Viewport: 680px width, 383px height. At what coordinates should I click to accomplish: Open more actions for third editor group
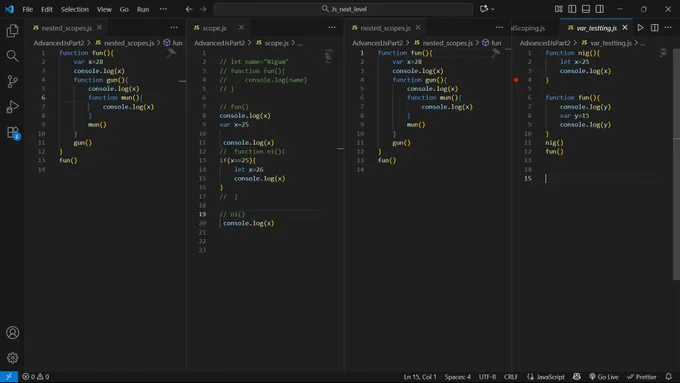coord(499,27)
